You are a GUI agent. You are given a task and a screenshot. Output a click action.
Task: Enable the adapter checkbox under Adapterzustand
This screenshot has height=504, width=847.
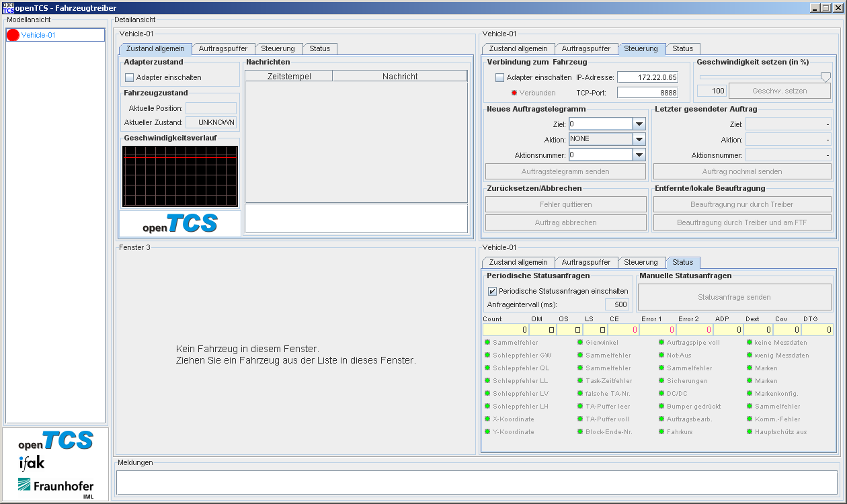(x=130, y=78)
